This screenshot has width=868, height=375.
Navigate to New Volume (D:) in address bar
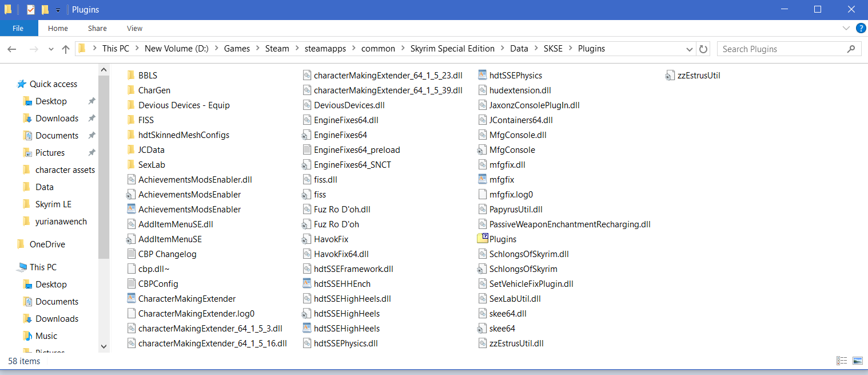point(177,49)
